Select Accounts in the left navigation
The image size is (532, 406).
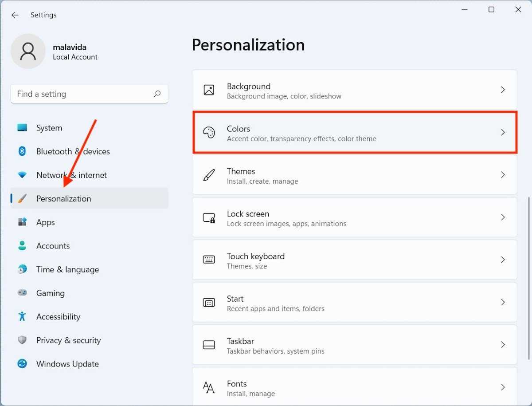(53, 246)
